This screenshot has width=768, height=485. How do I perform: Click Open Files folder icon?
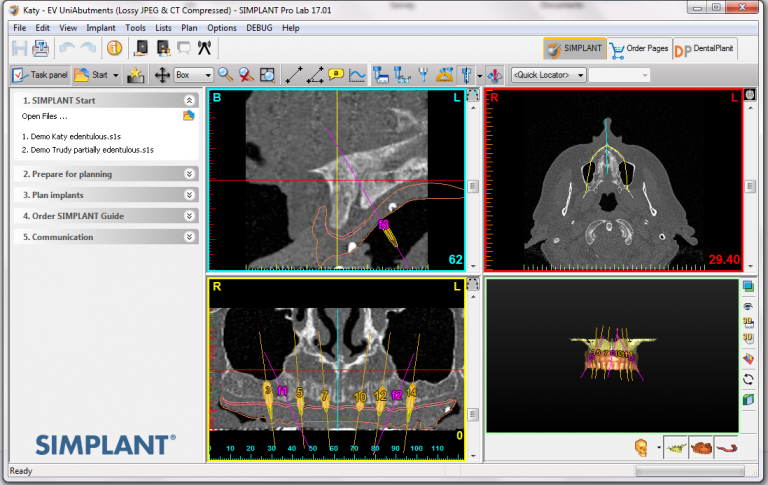click(189, 116)
